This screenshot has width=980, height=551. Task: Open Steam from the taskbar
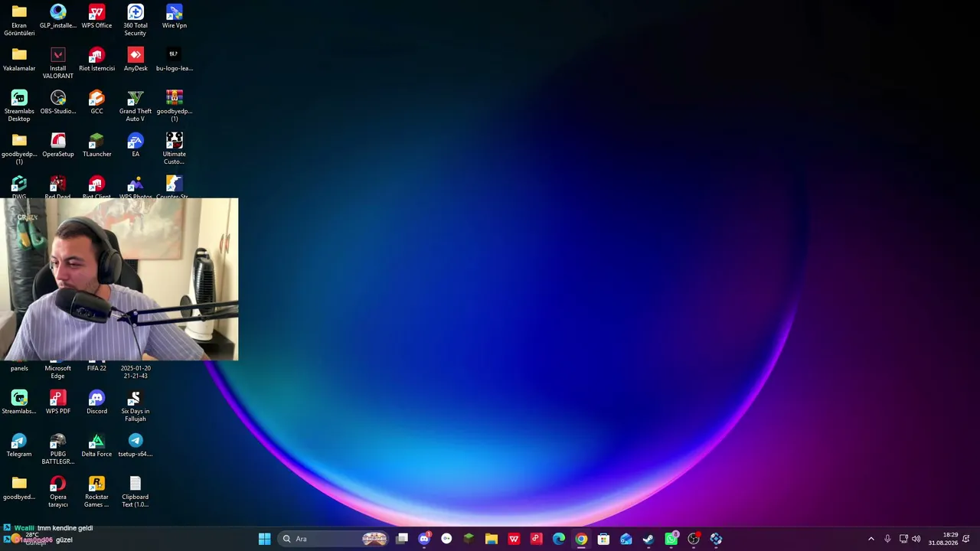pyautogui.click(x=648, y=539)
